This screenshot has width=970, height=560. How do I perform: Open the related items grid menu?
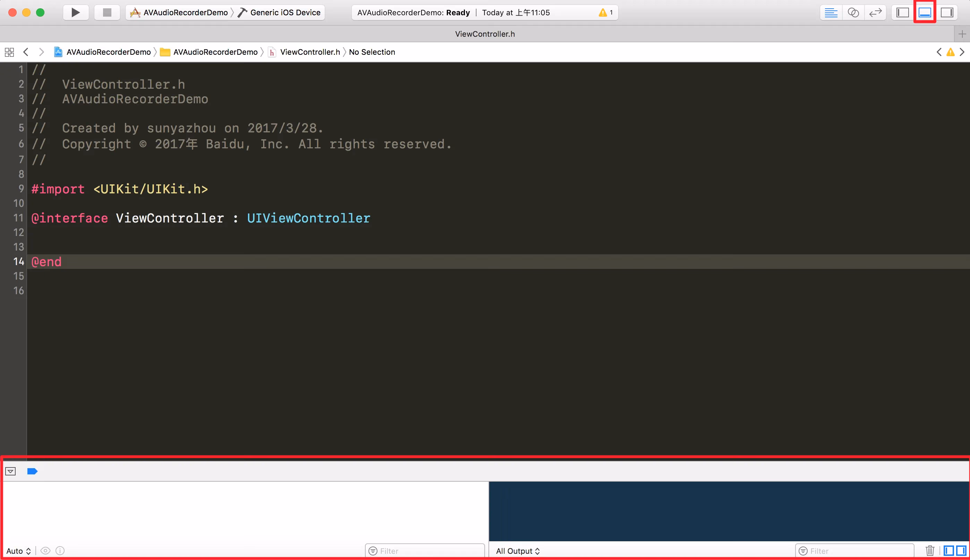point(9,52)
